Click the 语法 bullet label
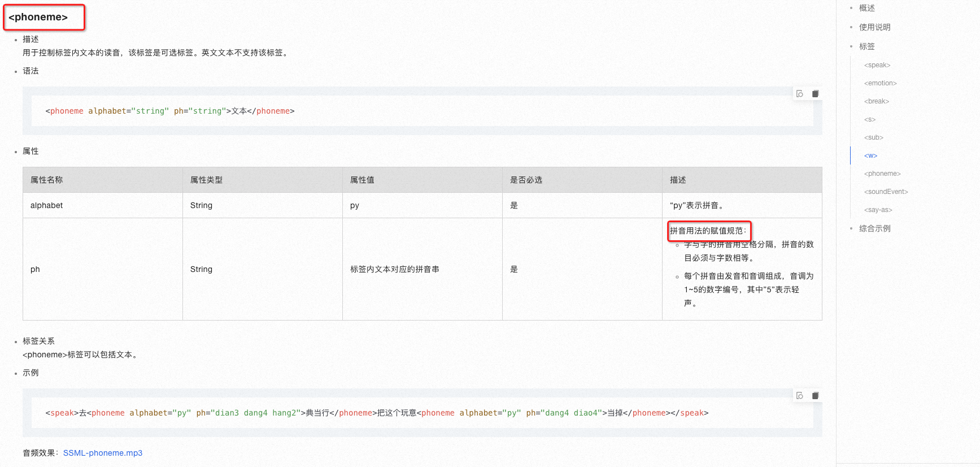This screenshot has height=467, width=980. (x=31, y=71)
